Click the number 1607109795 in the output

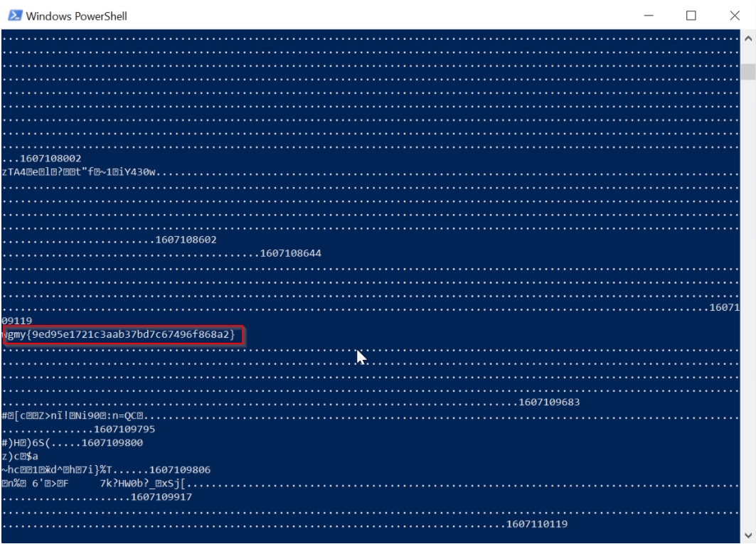point(124,430)
